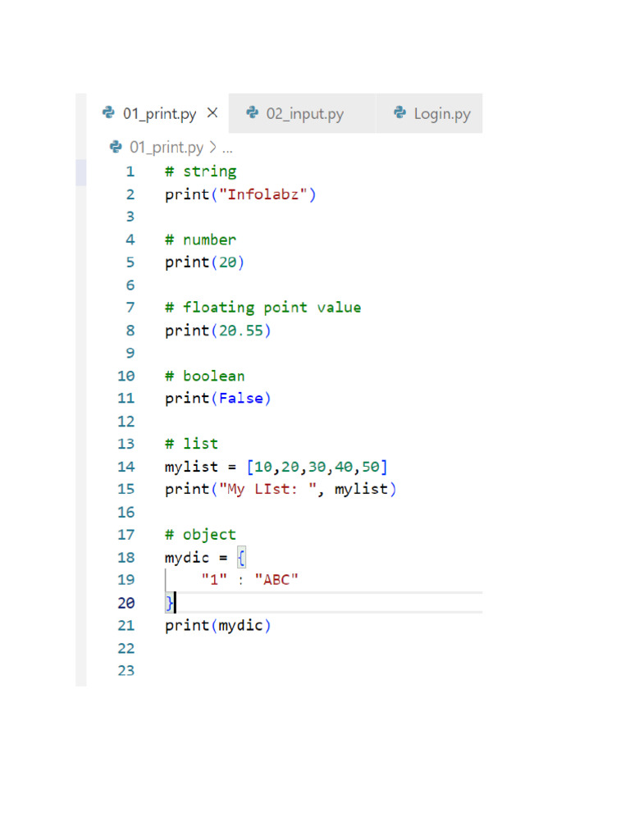Click the '# boolean' comment

(204, 376)
